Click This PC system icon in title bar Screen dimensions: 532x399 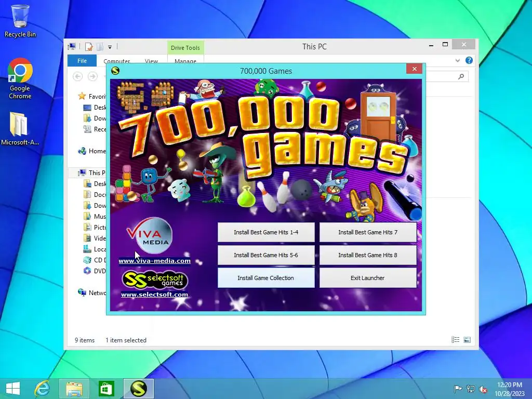tap(72, 46)
